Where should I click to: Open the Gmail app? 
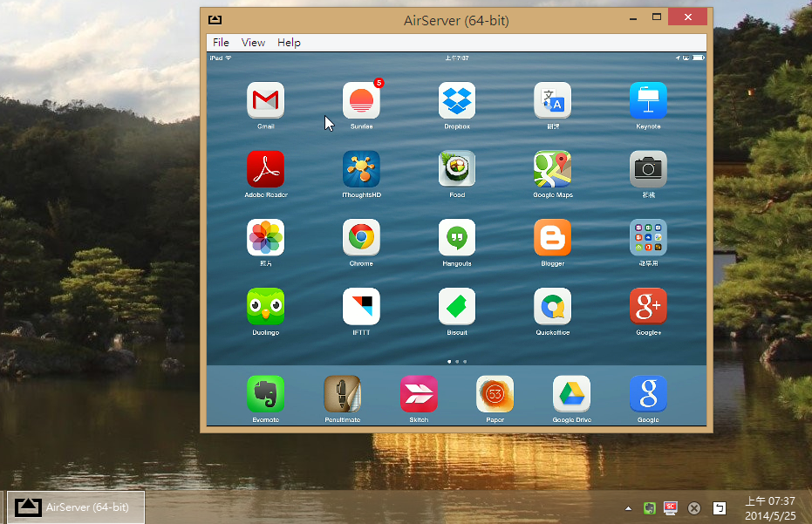(x=265, y=100)
